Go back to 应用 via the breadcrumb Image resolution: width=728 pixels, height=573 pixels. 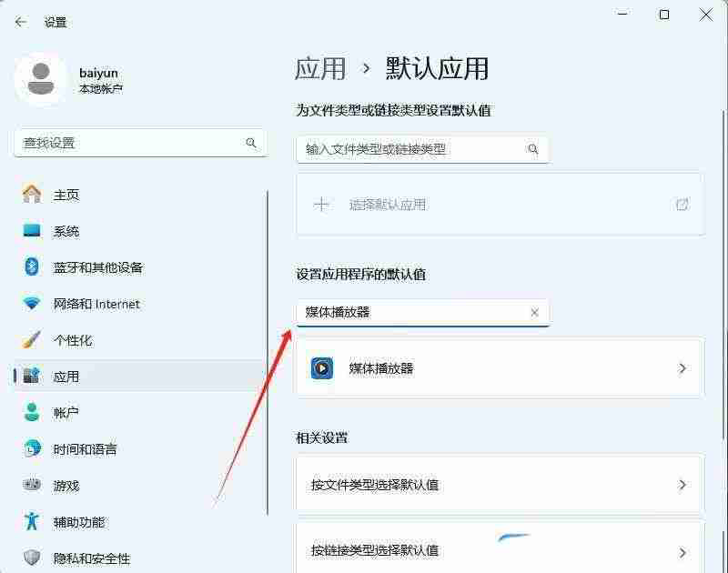[320, 68]
